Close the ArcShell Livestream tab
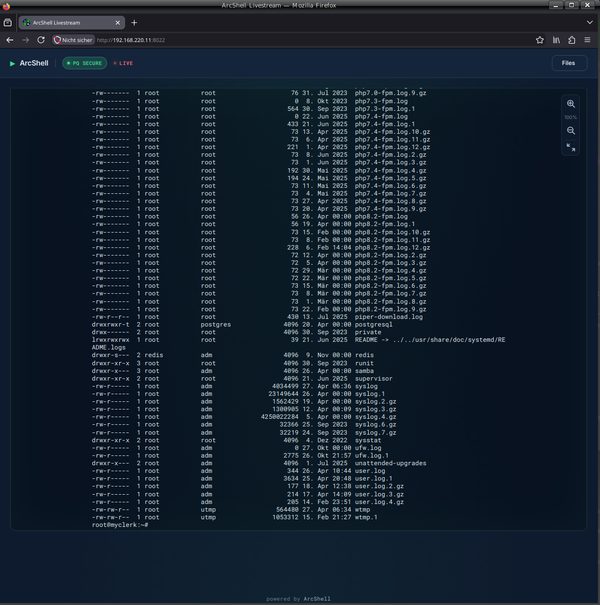Screen dimensions: 600x605 point(118,23)
